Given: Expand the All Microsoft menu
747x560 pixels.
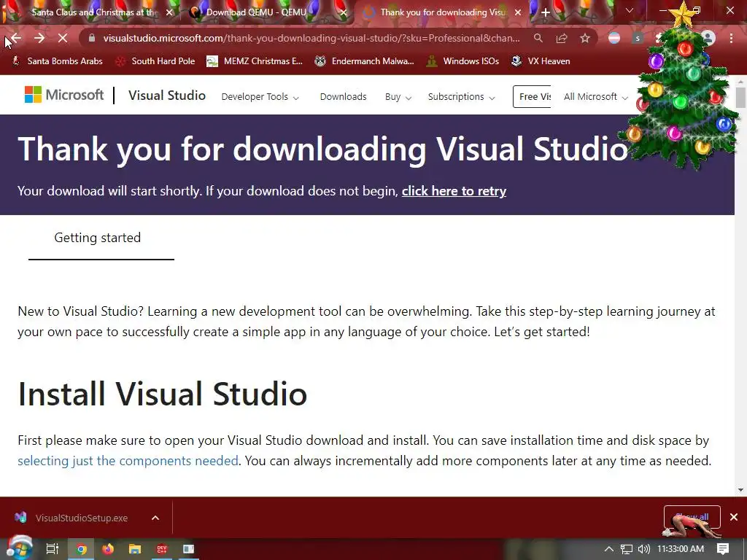Looking at the screenshot, I should (595, 97).
